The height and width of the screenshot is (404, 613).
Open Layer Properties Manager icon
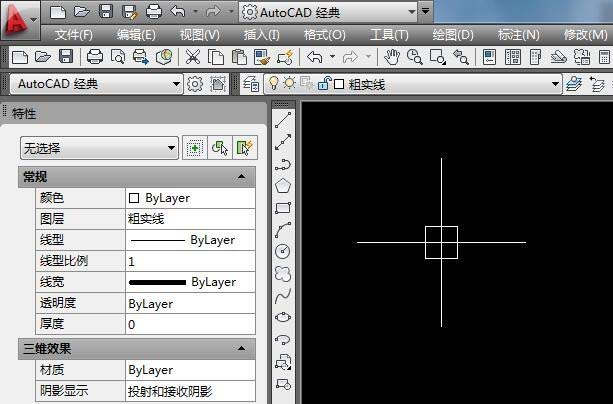pyautogui.click(x=251, y=84)
